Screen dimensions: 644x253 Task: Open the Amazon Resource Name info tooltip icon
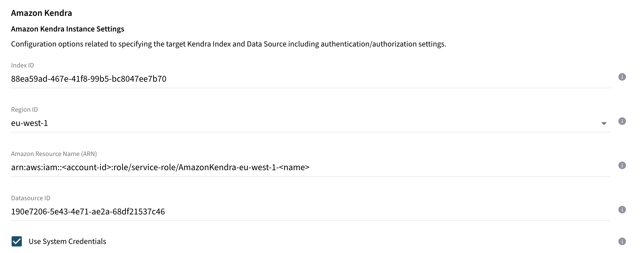click(x=622, y=165)
